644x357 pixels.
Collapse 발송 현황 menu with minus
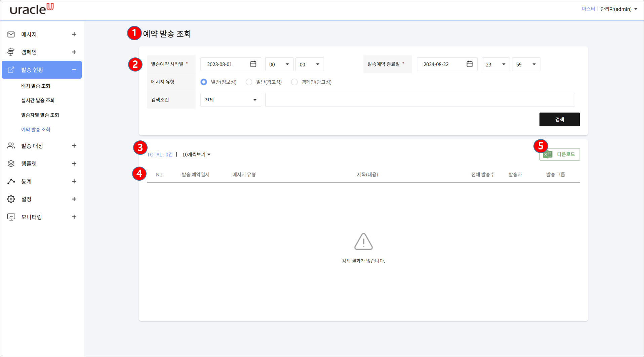pyautogui.click(x=74, y=70)
